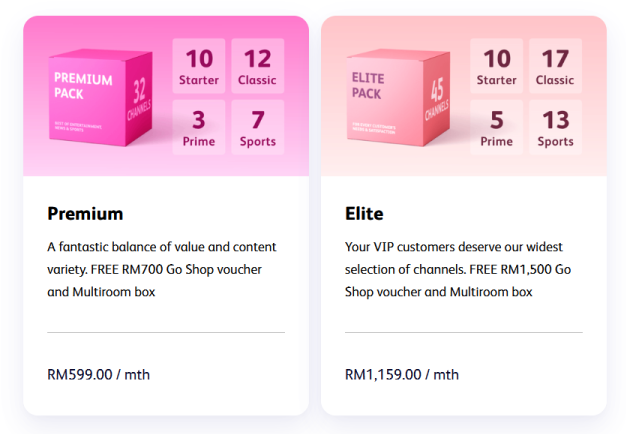Select the 5 Prime tile in Elite
This screenshot has width=626, height=434.
click(x=497, y=127)
